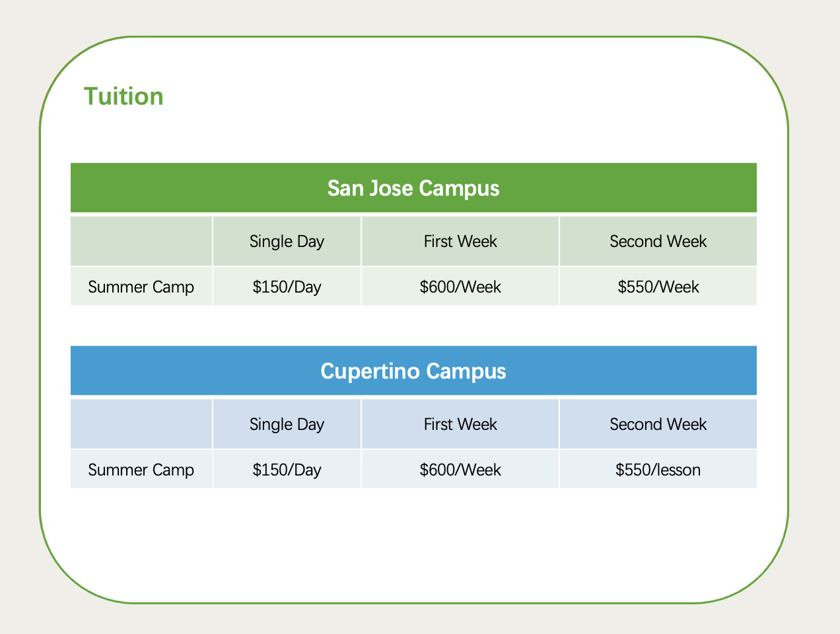Click San Jose $600/Week cell
The height and width of the screenshot is (634, 840).
point(460,287)
